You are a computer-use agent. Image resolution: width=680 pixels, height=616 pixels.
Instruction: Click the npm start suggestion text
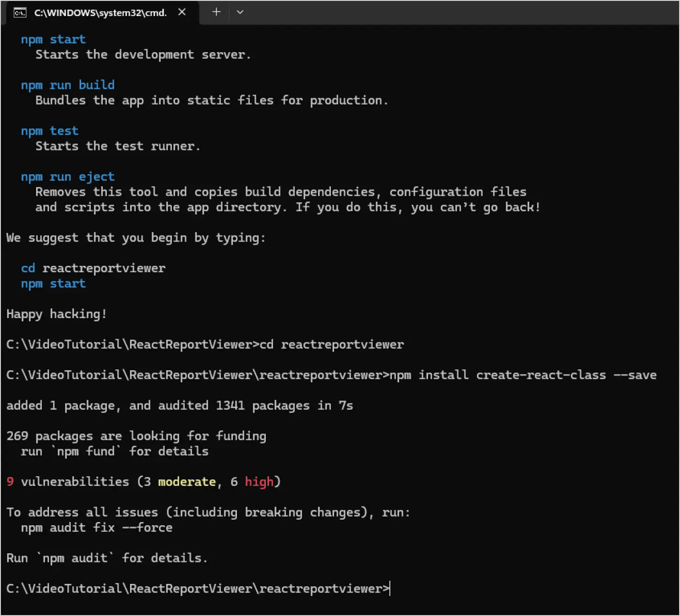tap(52, 39)
